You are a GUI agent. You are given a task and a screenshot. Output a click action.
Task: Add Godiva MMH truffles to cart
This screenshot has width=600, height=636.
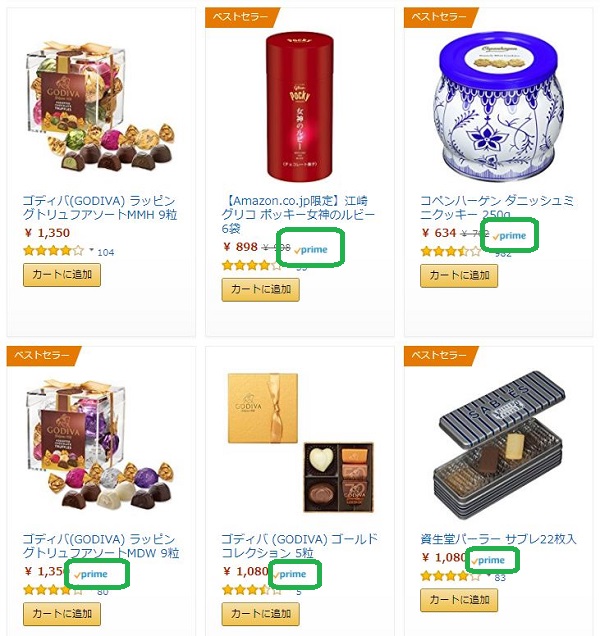click(62, 275)
